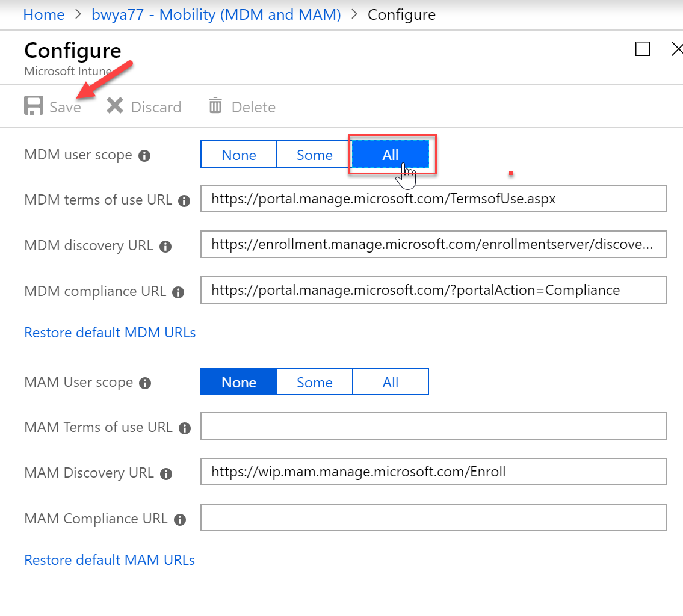Click the MDM discovery URL field
The height and width of the screenshot is (616, 683).
[x=433, y=244]
